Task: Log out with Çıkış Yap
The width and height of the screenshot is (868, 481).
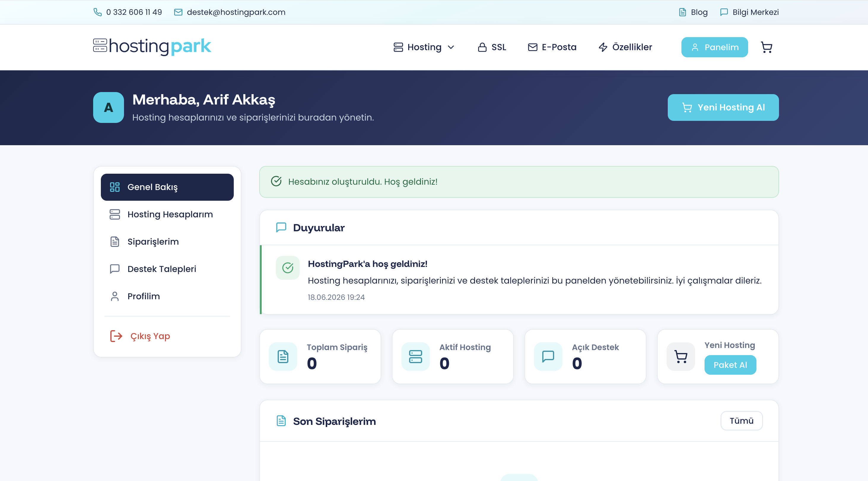Action: [167, 336]
